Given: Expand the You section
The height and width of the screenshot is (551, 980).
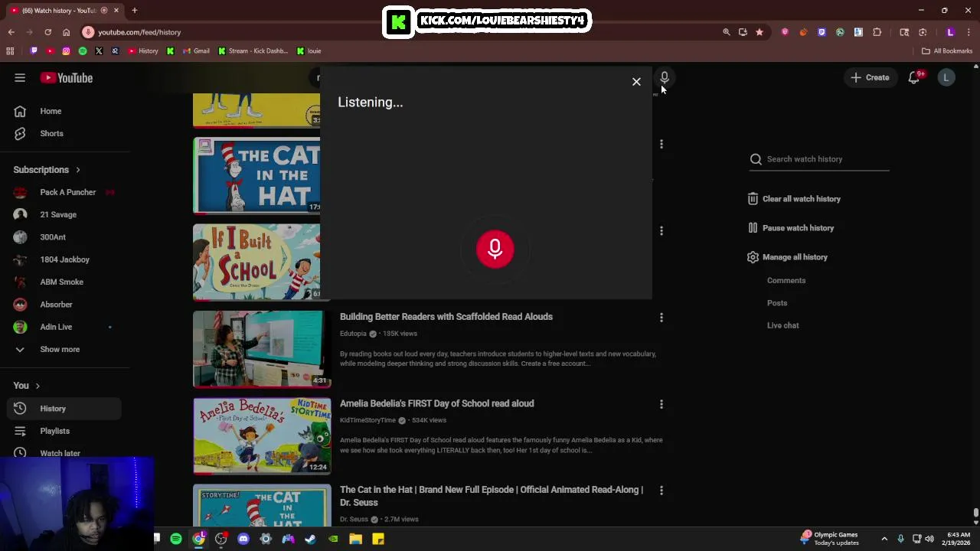Looking at the screenshot, I should point(27,386).
